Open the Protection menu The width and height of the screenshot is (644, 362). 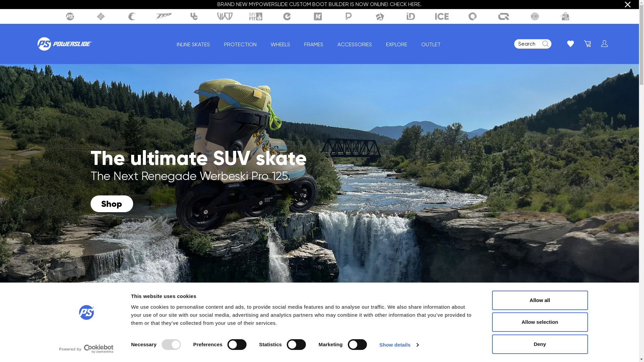[240, 45]
